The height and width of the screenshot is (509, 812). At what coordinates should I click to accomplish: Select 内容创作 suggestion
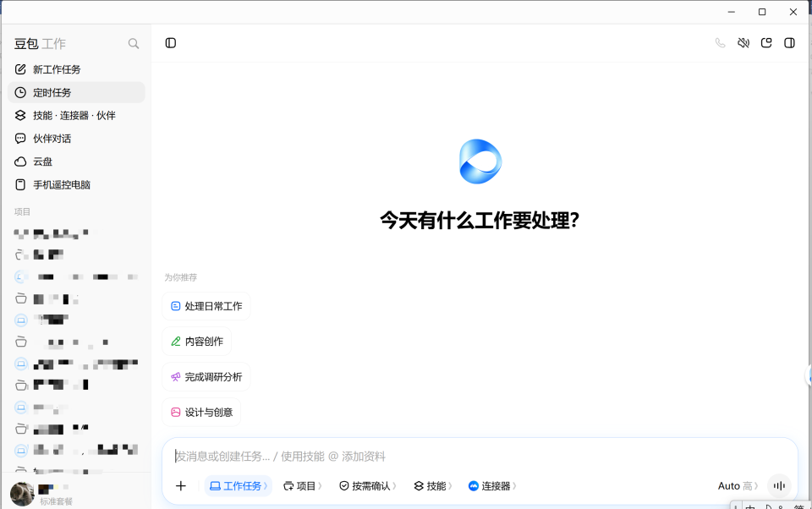click(197, 342)
